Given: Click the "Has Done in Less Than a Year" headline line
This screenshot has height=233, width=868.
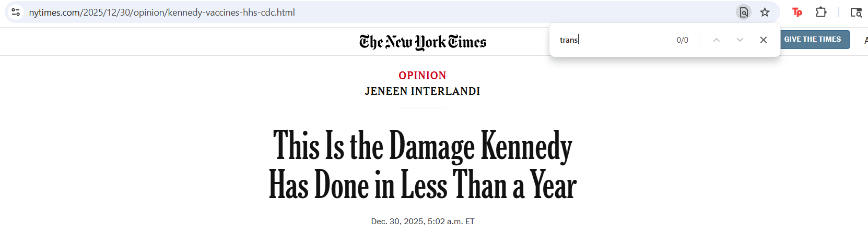Looking at the screenshot, I should coord(423,185).
